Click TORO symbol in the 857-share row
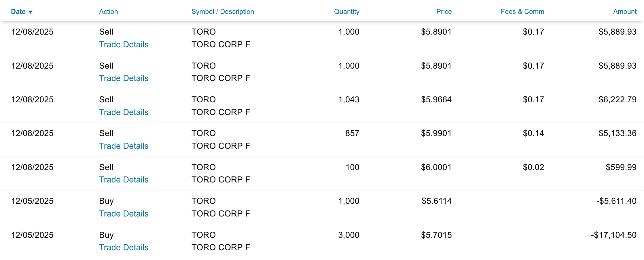 pyautogui.click(x=203, y=133)
